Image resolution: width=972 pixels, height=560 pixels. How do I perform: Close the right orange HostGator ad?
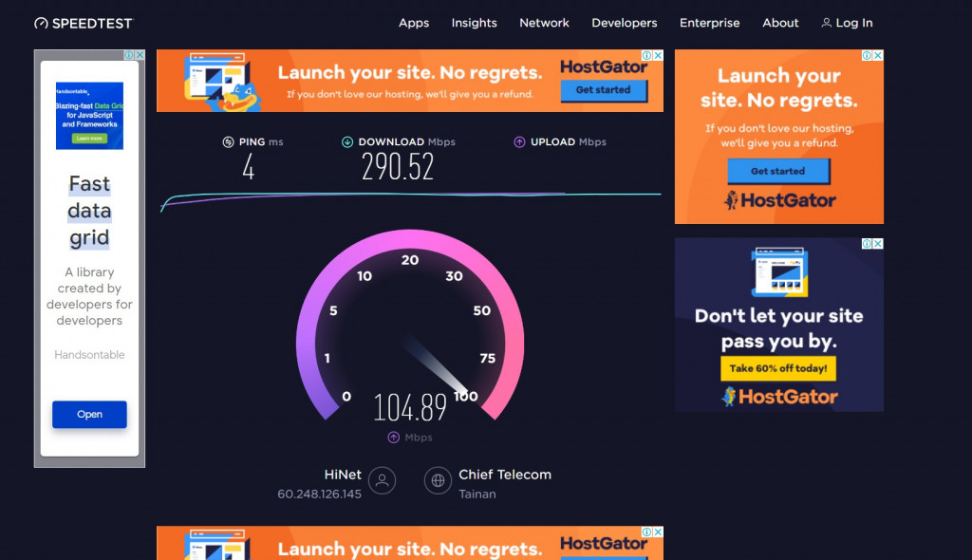coord(878,55)
